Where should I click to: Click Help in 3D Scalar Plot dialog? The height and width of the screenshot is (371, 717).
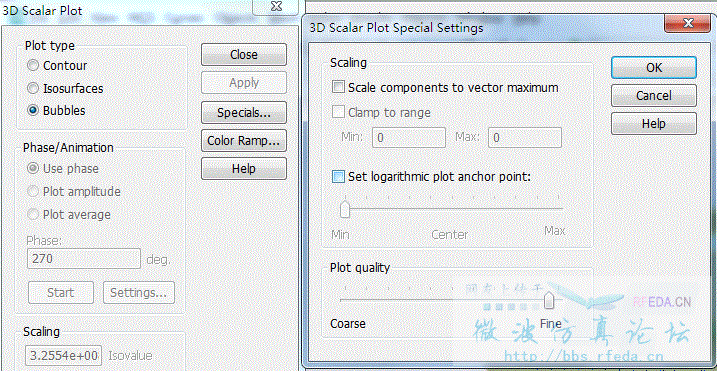244,169
